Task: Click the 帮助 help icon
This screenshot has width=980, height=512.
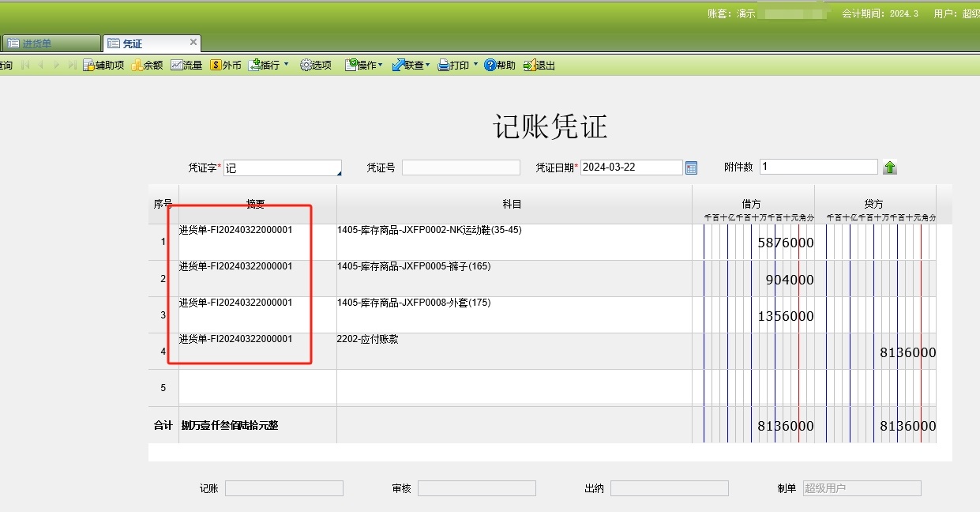Action: (501, 65)
